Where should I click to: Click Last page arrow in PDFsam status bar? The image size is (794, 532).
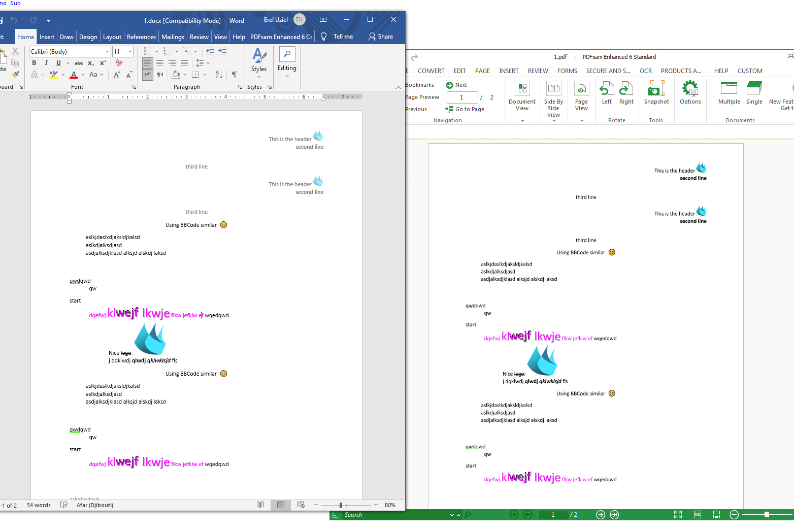614,515
